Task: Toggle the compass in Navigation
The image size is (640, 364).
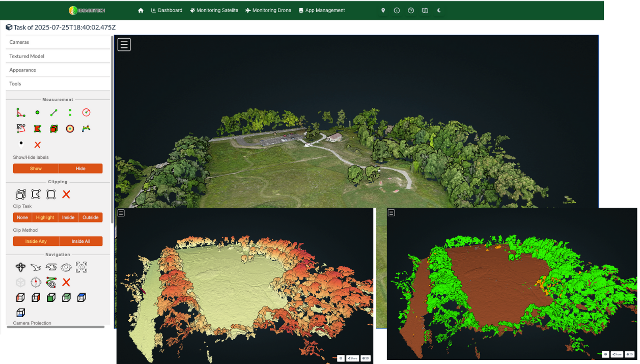Action: point(36,282)
